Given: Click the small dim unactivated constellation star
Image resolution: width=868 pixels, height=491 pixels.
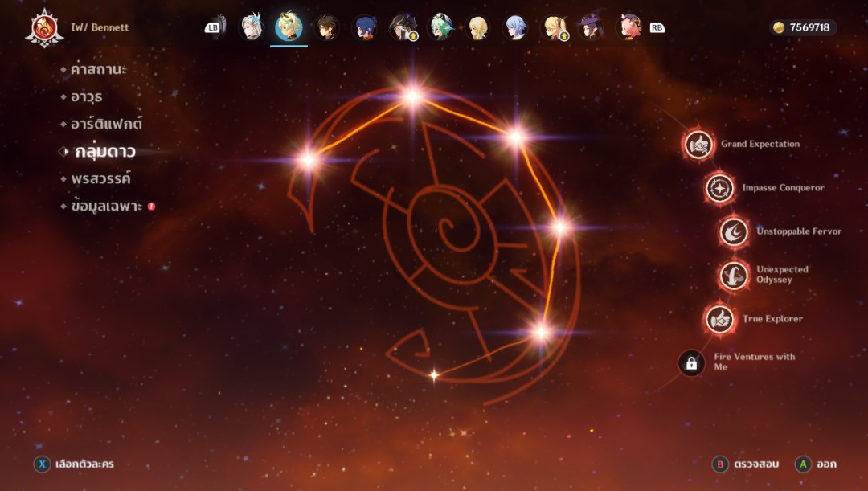Looking at the screenshot, I should click(x=434, y=375).
